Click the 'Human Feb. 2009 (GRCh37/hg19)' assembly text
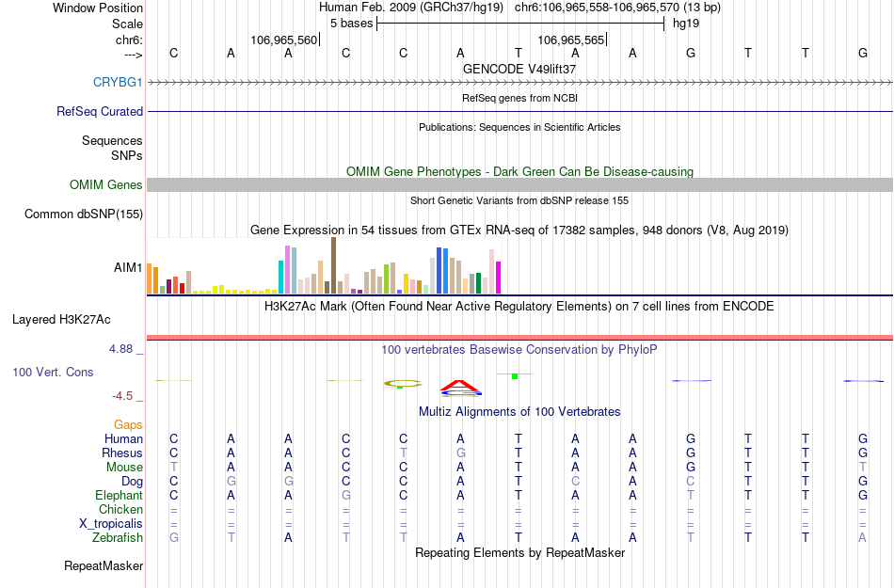 click(411, 8)
